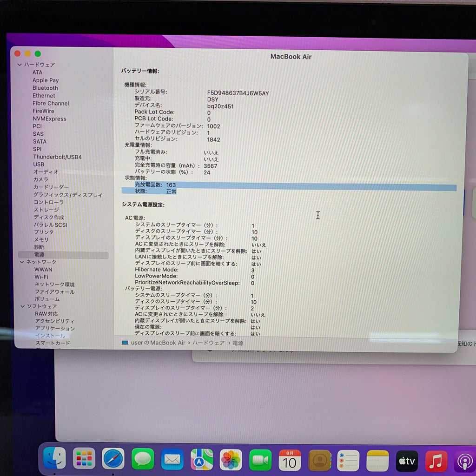Select SATA in the sidebar
The height and width of the screenshot is (476, 476).
click(x=40, y=141)
